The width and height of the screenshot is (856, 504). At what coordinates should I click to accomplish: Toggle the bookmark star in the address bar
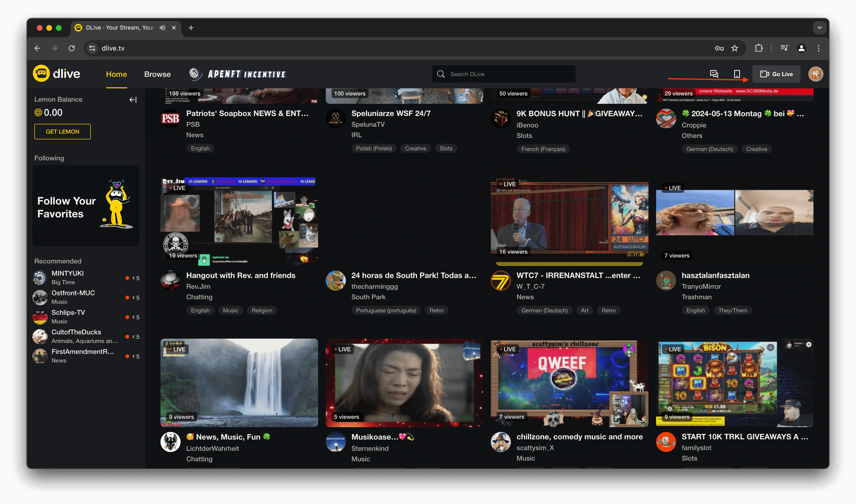pyautogui.click(x=735, y=48)
